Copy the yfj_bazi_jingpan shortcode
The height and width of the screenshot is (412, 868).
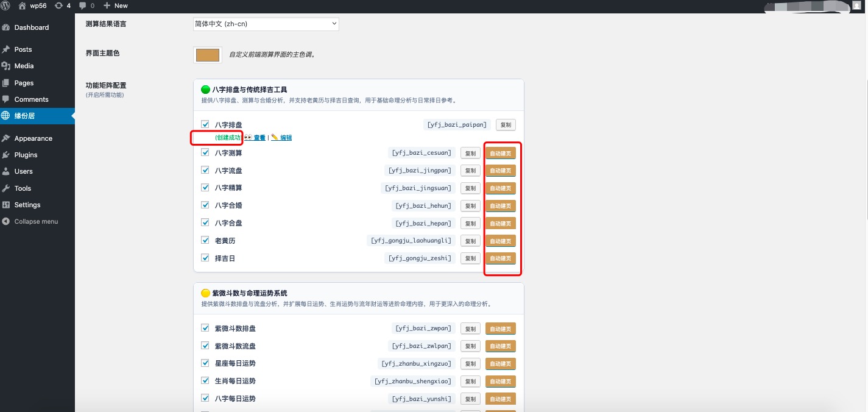click(470, 171)
